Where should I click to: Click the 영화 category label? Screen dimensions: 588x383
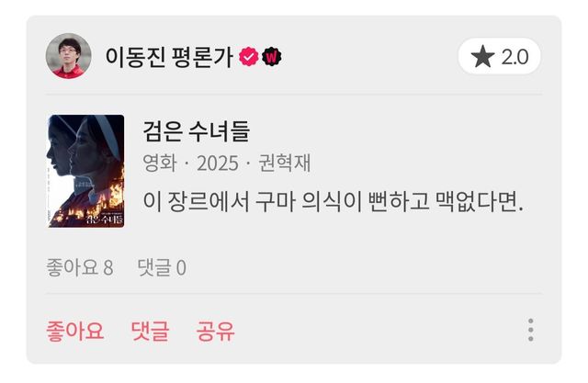pos(160,163)
